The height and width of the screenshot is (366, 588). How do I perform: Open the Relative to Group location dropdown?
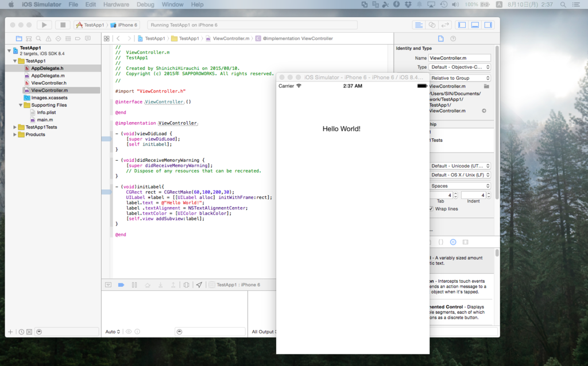[x=460, y=78]
